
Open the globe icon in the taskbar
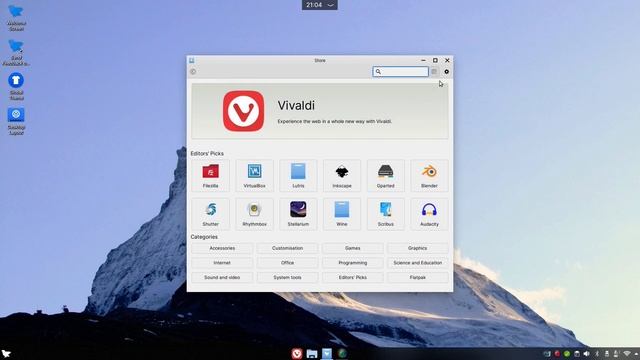(342, 353)
